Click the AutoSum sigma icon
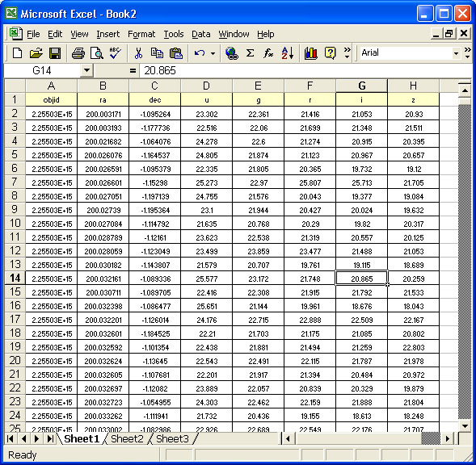The height and width of the screenshot is (465, 476). (251, 53)
